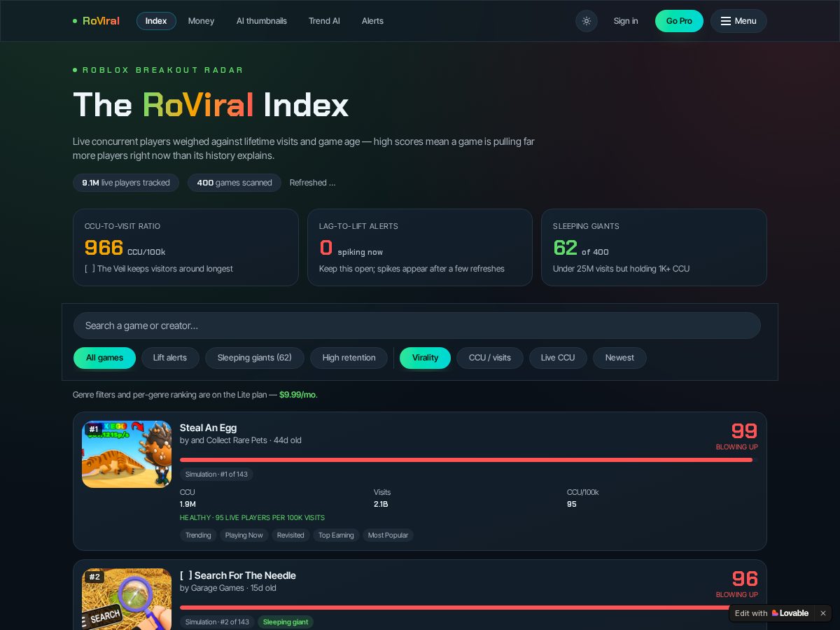Open the Alerts tab
This screenshot has height=630, width=840.
coord(372,21)
